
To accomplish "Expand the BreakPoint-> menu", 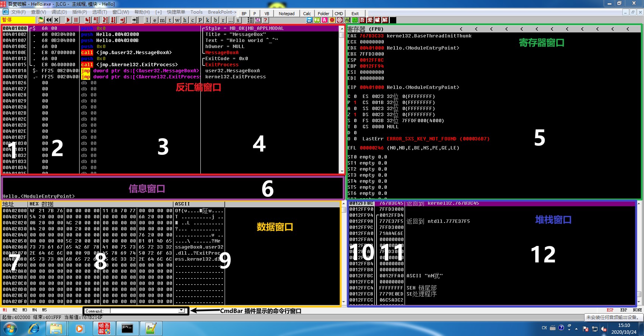I will (222, 12).
